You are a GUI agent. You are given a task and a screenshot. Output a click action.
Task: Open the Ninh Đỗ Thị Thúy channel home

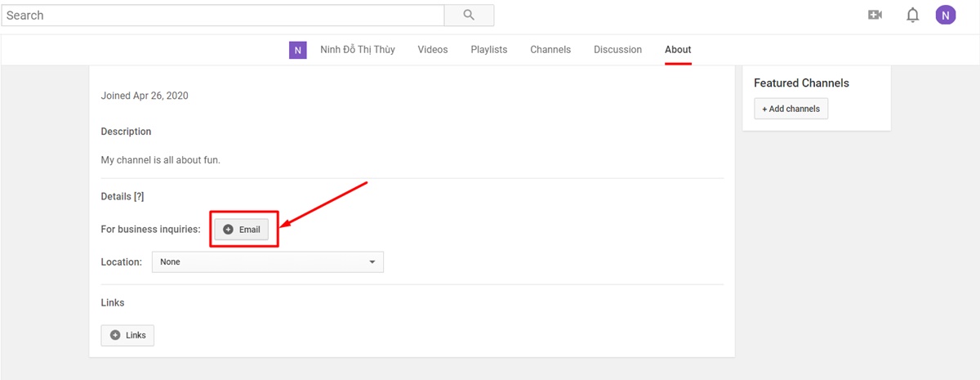(x=357, y=50)
